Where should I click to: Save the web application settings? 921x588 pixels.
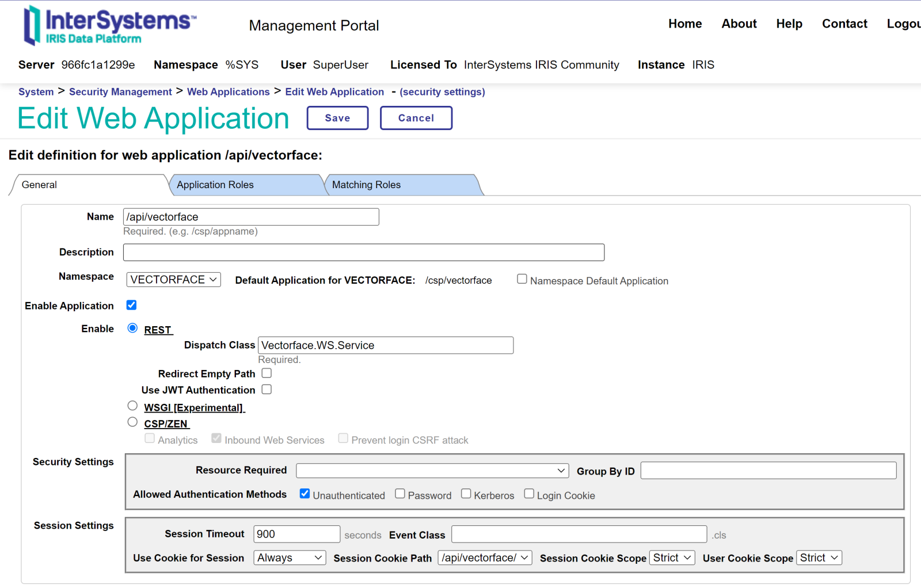click(x=337, y=118)
